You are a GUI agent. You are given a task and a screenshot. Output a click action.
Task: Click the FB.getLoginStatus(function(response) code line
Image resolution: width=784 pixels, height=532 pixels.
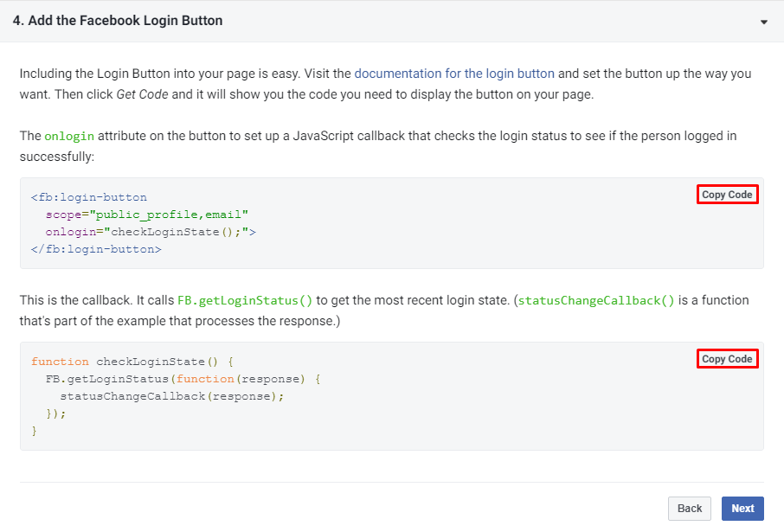click(x=183, y=379)
